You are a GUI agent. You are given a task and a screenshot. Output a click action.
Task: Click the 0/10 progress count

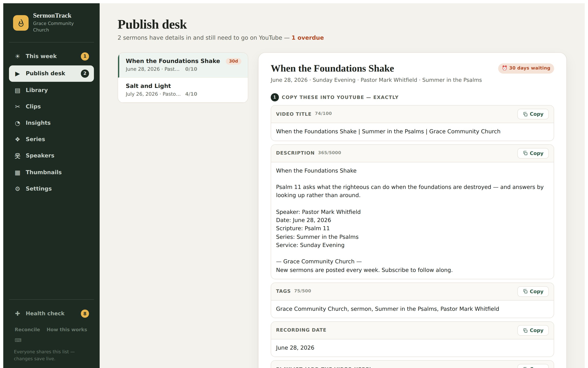coord(191,69)
